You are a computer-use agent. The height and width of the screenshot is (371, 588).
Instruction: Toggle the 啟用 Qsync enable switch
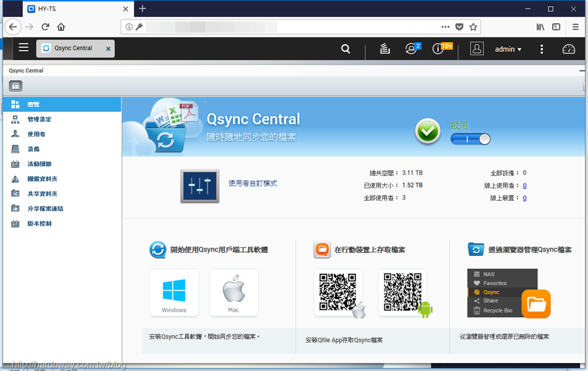470,139
